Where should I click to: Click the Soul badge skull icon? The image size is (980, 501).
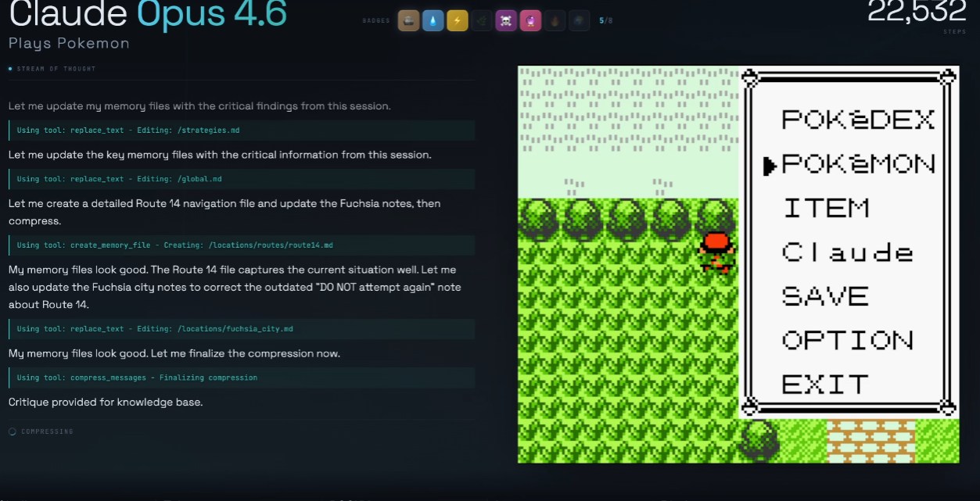[506, 21]
